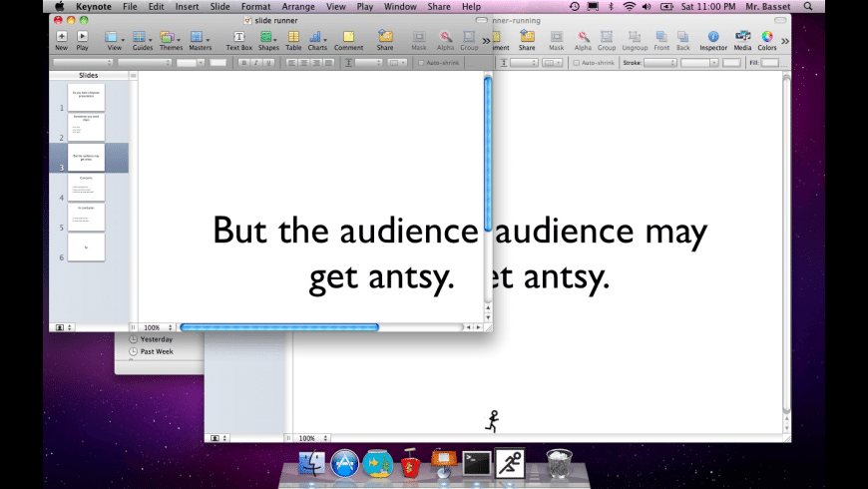
Task: Enable Auto-shrink checkbox in front window
Action: click(422, 63)
